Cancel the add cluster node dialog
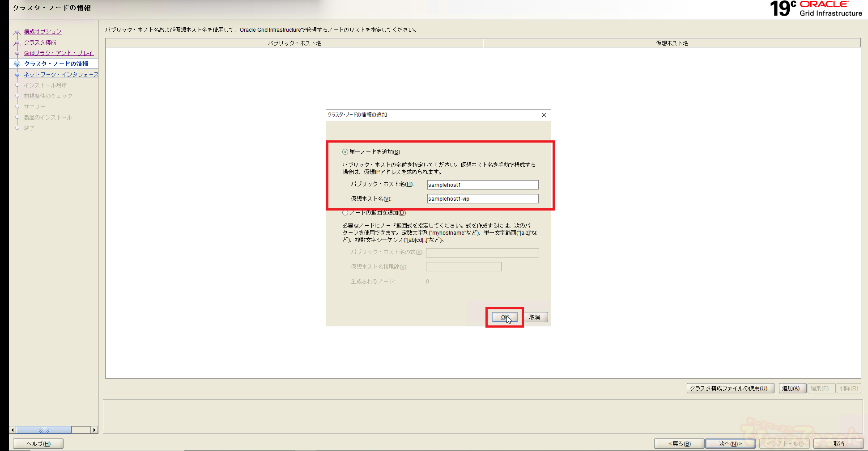Image resolution: width=868 pixels, height=451 pixels. [x=535, y=317]
